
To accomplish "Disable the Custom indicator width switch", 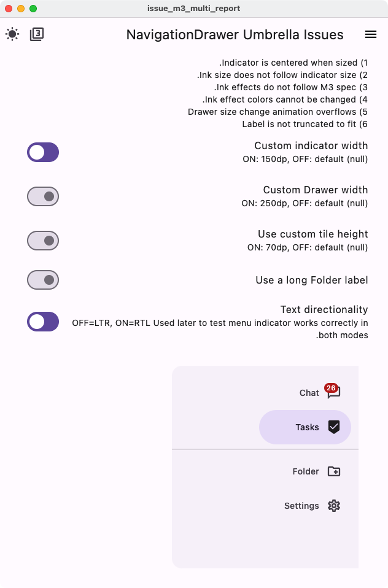I will (42, 152).
